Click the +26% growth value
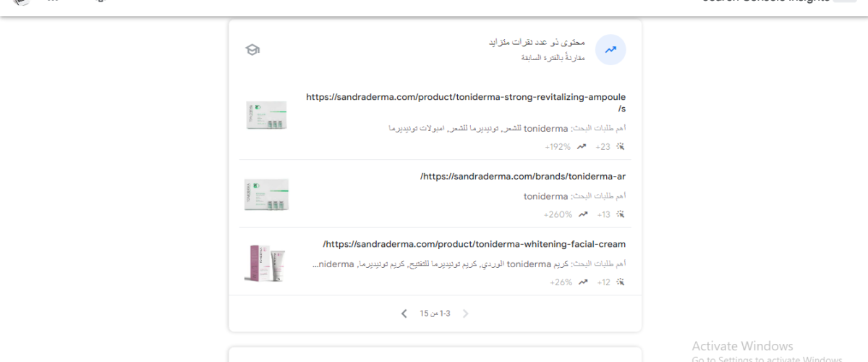Image resolution: width=868 pixels, height=362 pixels. point(561,282)
